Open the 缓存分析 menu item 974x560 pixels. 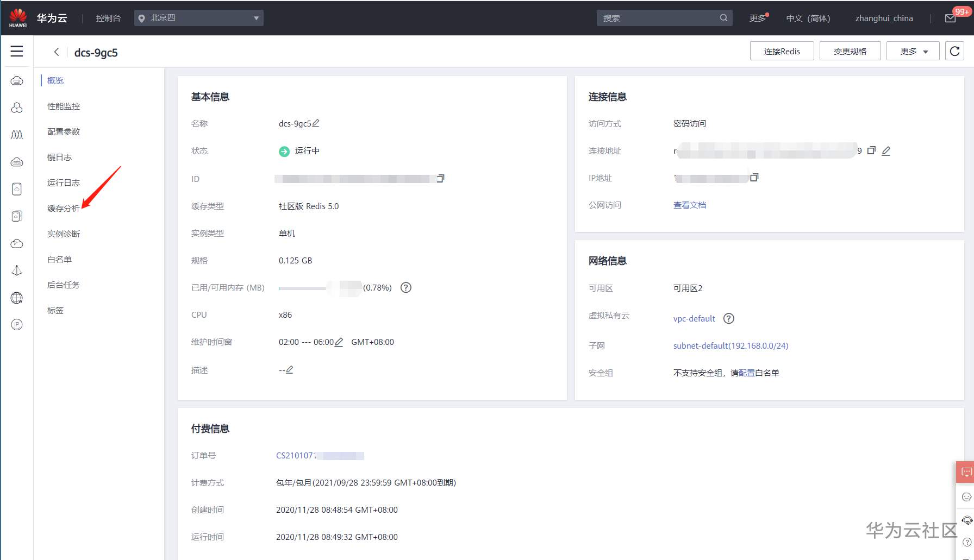click(x=64, y=208)
